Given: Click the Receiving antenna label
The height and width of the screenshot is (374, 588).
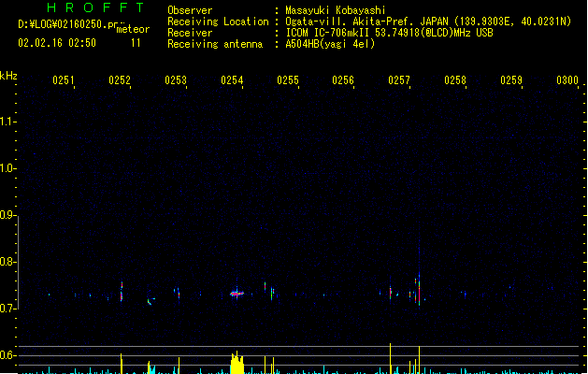Looking at the screenshot, I should pyautogui.click(x=215, y=44).
